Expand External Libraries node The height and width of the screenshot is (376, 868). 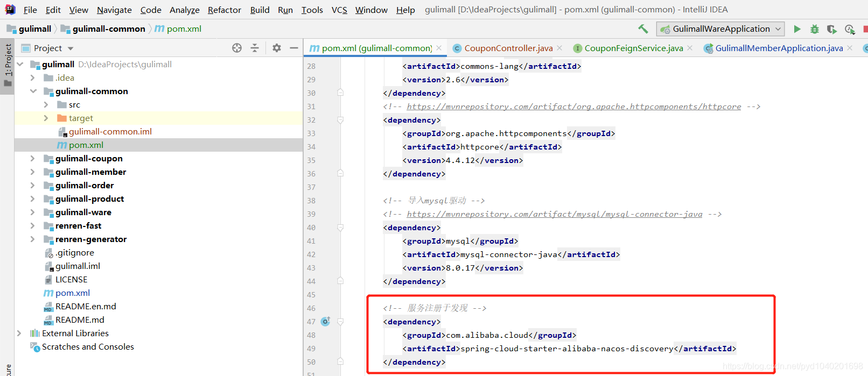pyautogui.click(x=19, y=333)
